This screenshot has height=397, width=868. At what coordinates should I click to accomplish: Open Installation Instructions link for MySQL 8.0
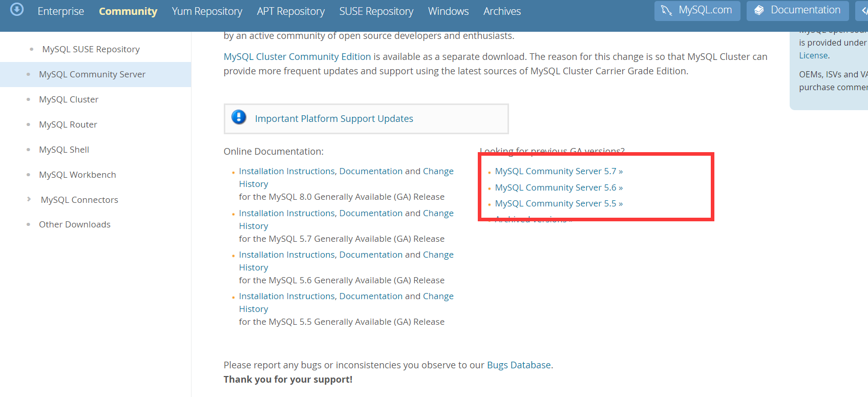point(287,171)
